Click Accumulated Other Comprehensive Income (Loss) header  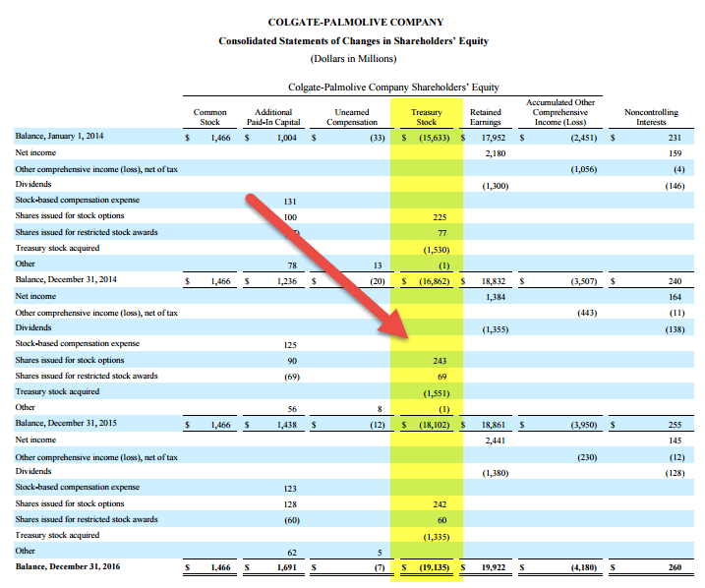coord(560,112)
